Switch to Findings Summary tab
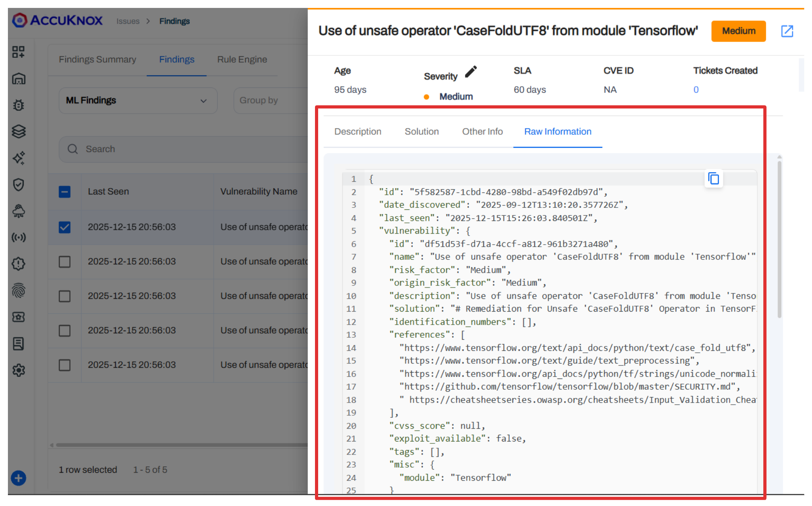Screen dimensions: 812x506 coord(97,59)
